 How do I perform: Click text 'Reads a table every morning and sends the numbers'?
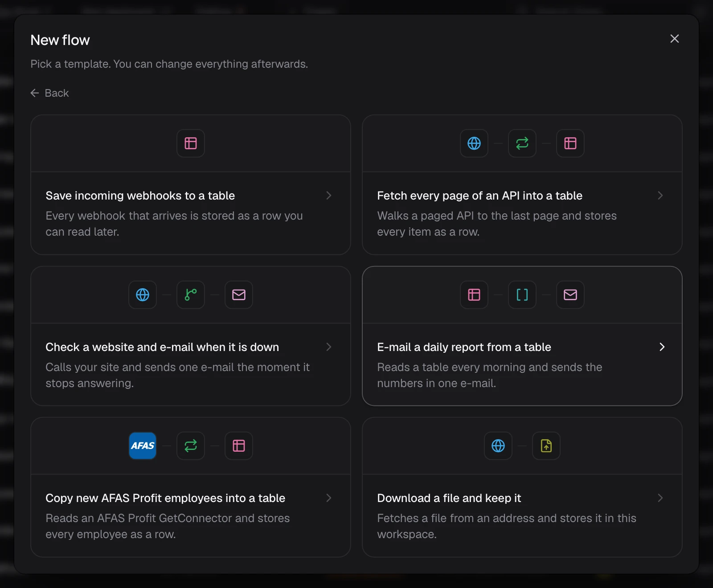[490, 375]
